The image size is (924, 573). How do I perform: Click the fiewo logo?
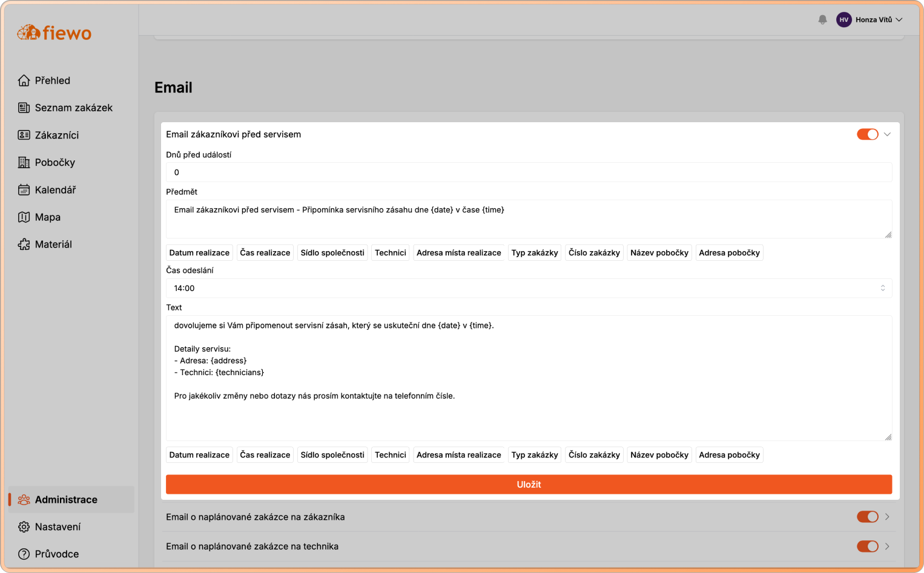pos(54,33)
